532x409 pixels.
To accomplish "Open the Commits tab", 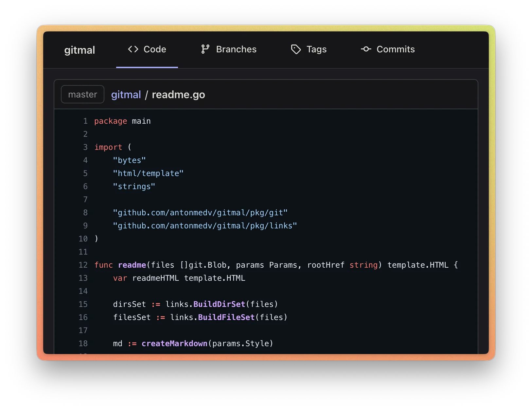I will pos(388,49).
